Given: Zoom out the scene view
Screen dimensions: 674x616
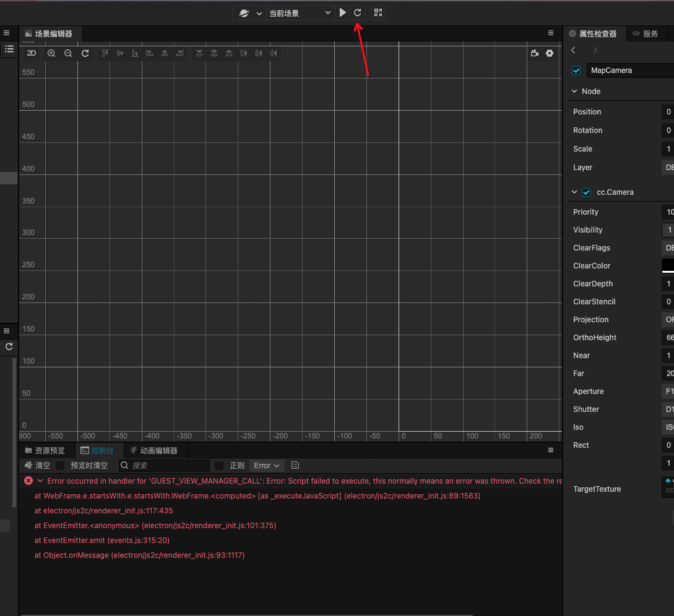Looking at the screenshot, I should click(68, 53).
